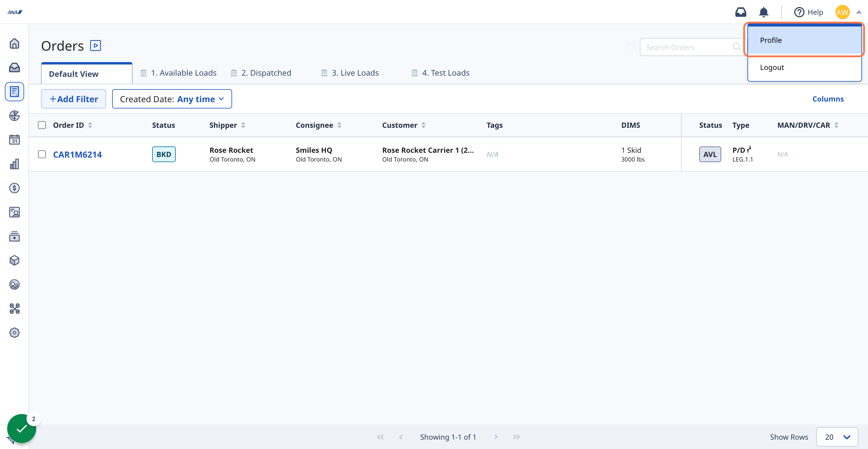Open the contact search icon in sidebar
This screenshot has width=868, height=449.
(x=14, y=212)
